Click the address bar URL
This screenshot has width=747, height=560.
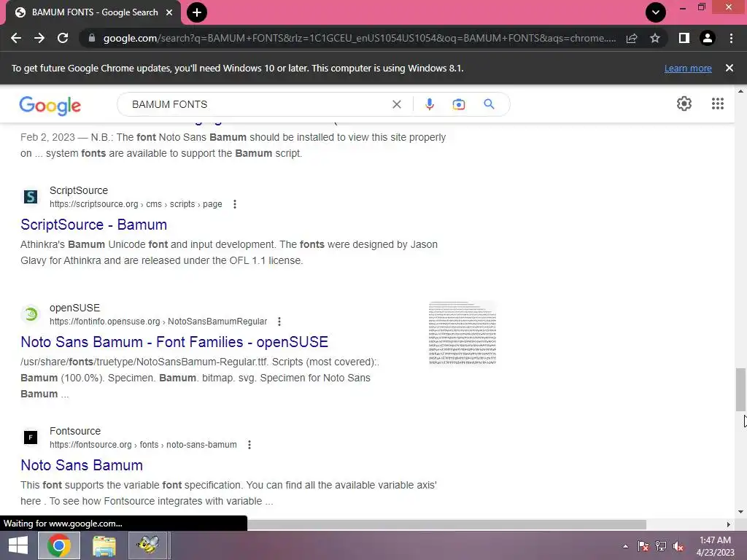359,38
